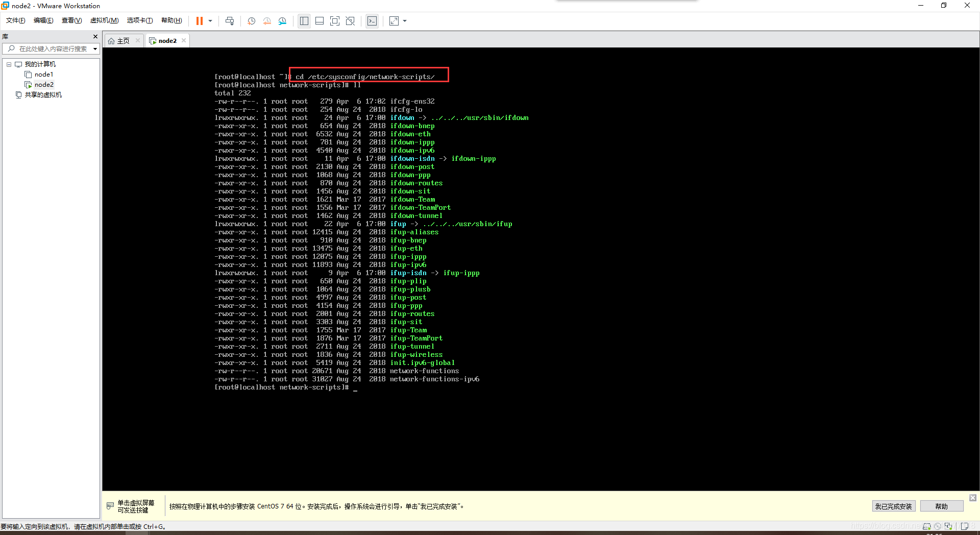Click the stretch guest display icon

pyautogui.click(x=394, y=21)
